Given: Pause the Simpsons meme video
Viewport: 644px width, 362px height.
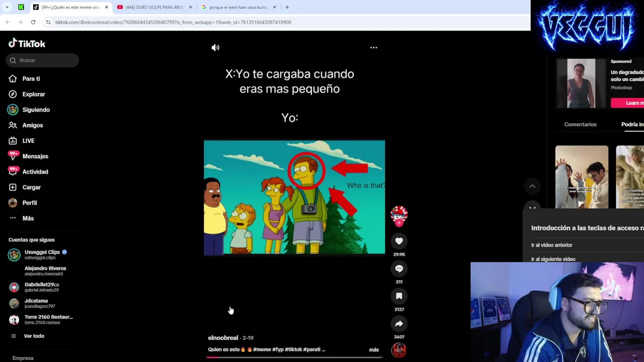Looking at the screenshot, I should [294, 197].
